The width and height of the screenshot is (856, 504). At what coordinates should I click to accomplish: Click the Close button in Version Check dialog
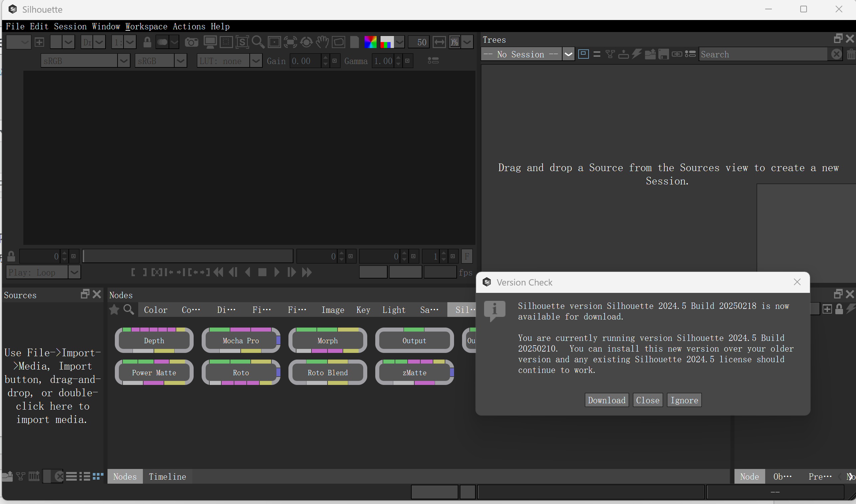click(x=648, y=400)
